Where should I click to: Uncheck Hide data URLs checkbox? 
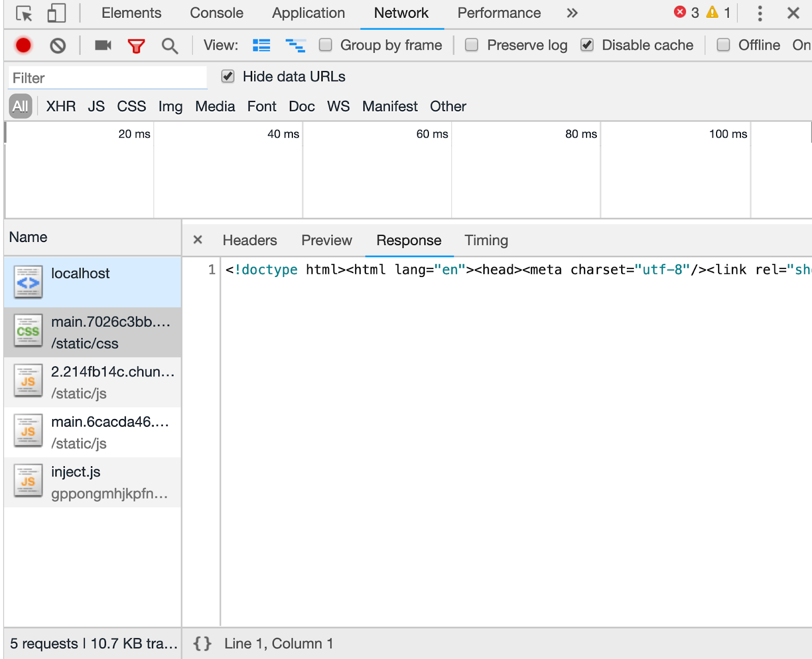[228, 77]
